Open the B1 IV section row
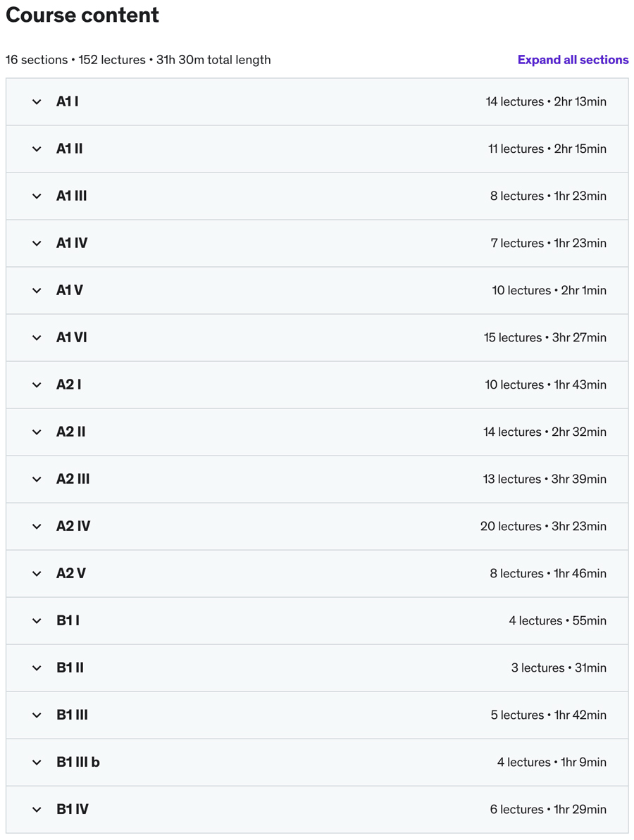The width and height of the screenshot is (634, 840). pyautogui.click(x=317, y=810)
